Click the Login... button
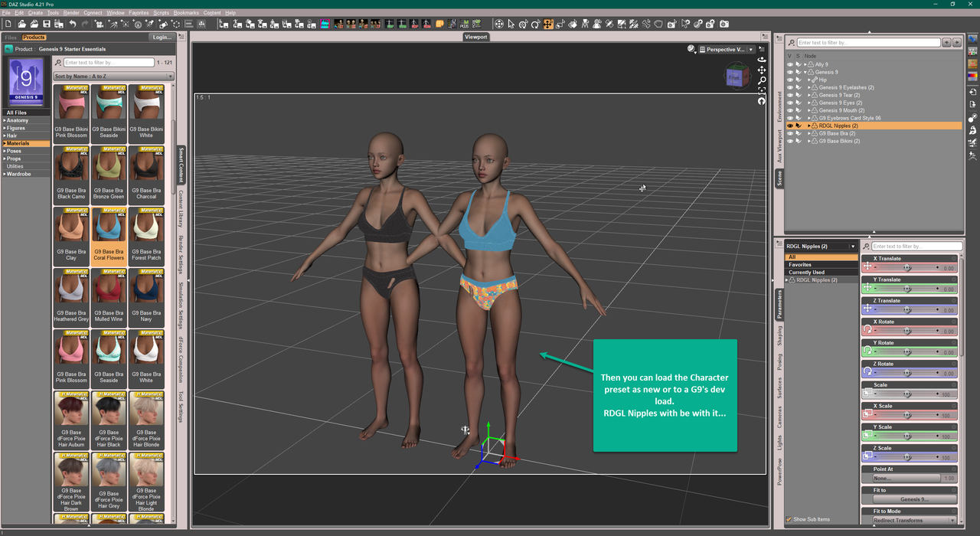 162,37
